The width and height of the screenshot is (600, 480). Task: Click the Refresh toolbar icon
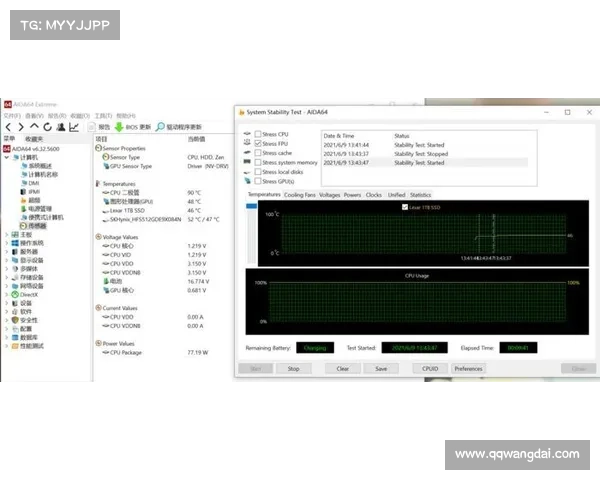pyautogui.click(x=46, y=127)
